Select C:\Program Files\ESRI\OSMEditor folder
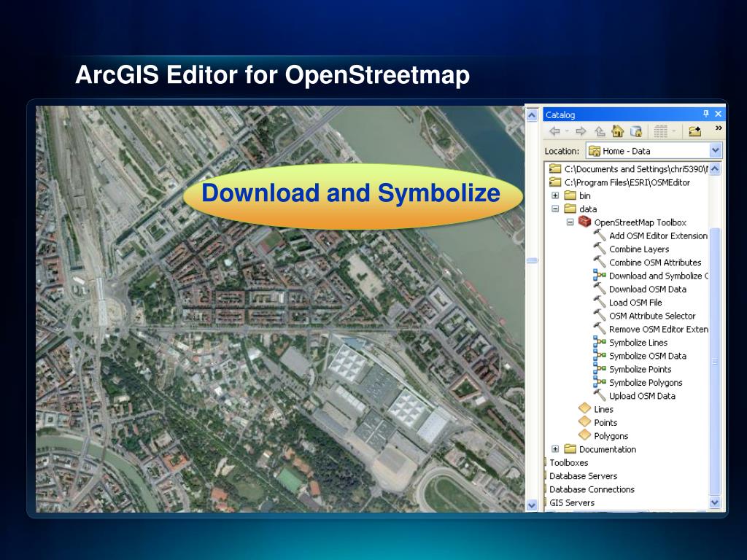This screenshot has height=560, width=747. (x=627, y=182)
